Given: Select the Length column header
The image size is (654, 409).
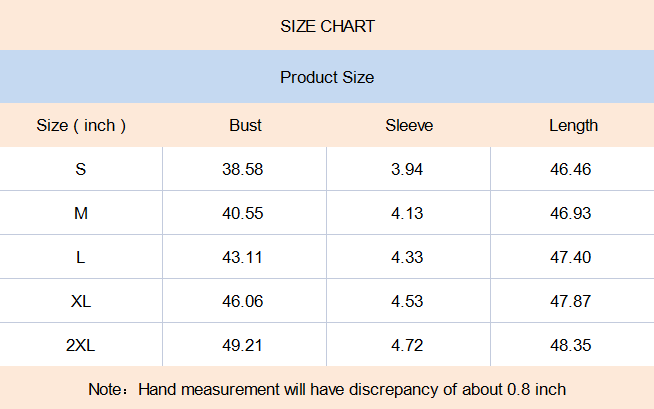Looking at the screenshot, I should coord(573,125).
